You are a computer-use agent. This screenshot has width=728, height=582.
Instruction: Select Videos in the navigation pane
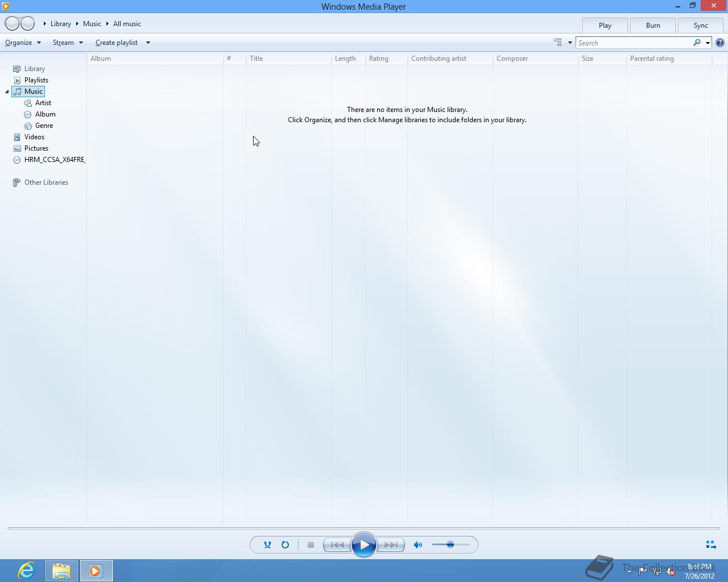(34, 137)
